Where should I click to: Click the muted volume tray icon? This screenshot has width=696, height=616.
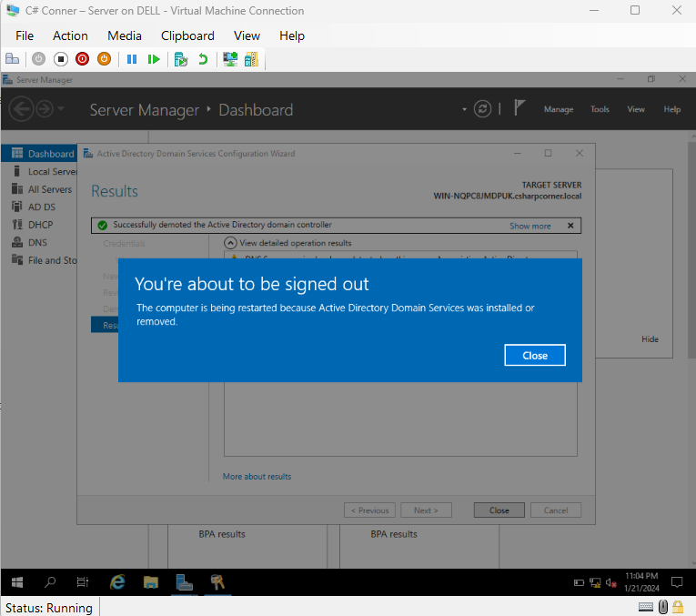coord(611,582)
